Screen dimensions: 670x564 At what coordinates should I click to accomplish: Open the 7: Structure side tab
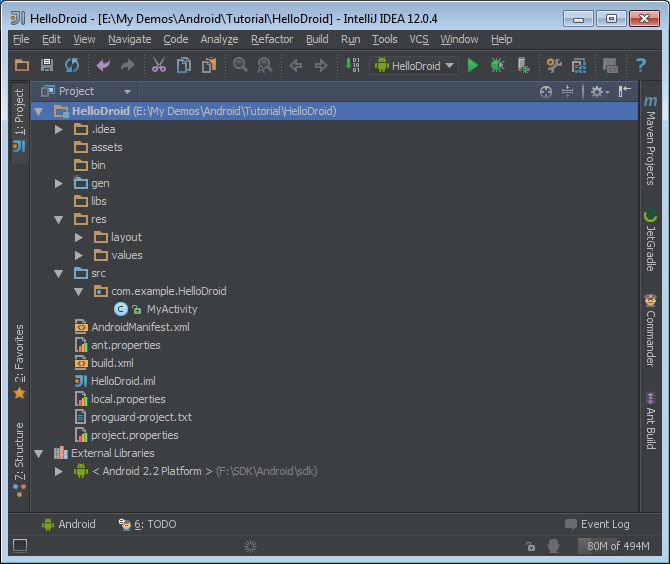coord(19,460)
